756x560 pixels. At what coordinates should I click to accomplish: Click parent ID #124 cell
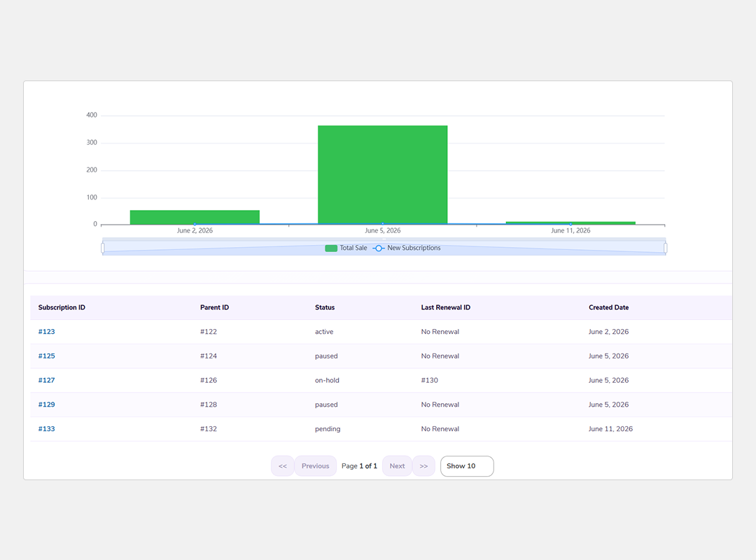pos(209,356)
